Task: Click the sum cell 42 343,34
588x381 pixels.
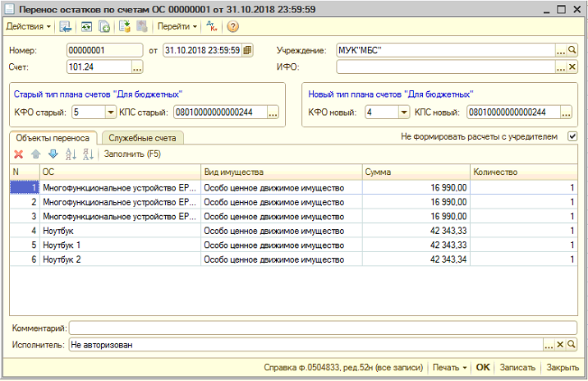Action: 416,259
